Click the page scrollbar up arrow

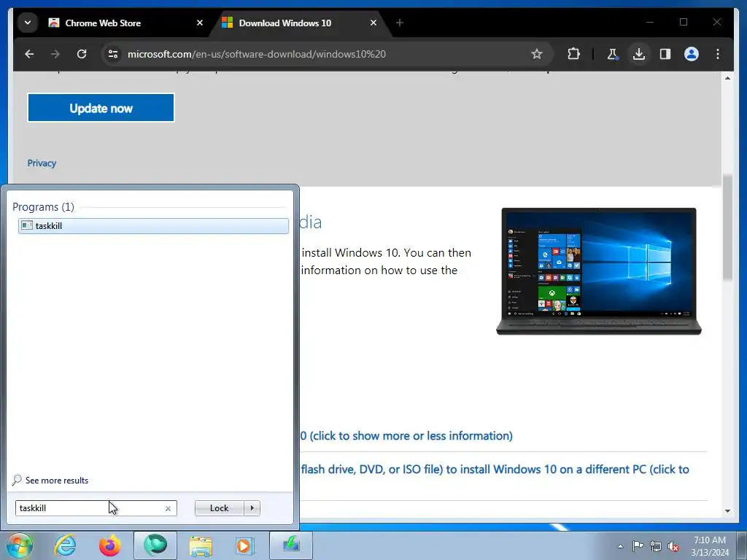(x=727, y=77)
